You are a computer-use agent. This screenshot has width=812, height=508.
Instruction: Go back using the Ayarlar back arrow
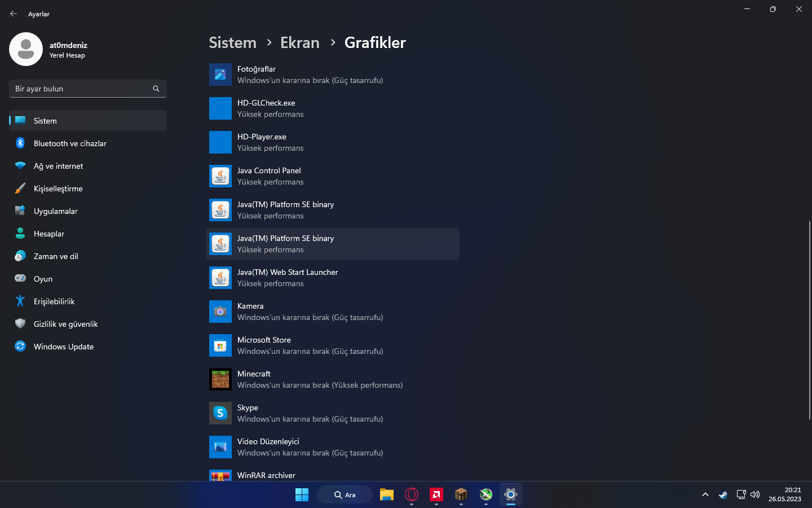coord(14,14)
